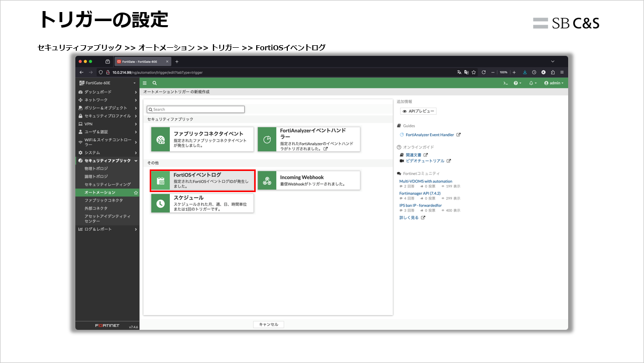This screenshot has width=644, height=363.
Task: Select the FortiGate - FortiGate-60E browser tab
Action: click(x=143, y=61)
